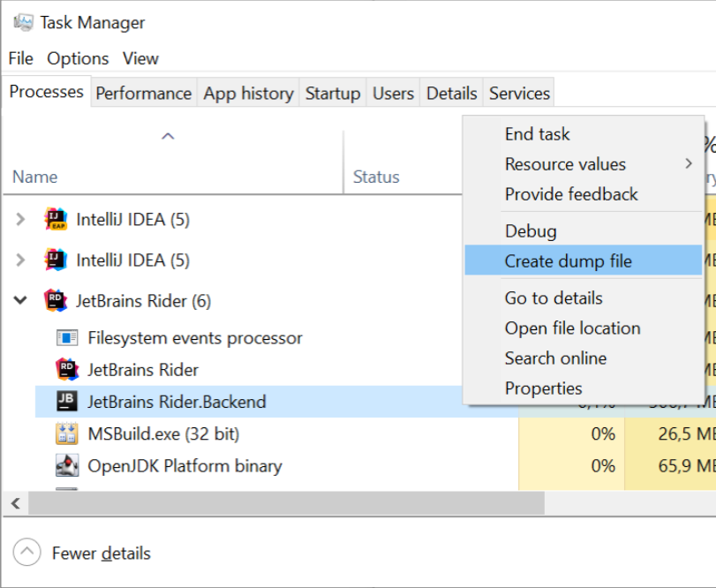Viewport: 716px width, 588px height.
Task: Choose Search online in context menu
Action: point(583,358)
